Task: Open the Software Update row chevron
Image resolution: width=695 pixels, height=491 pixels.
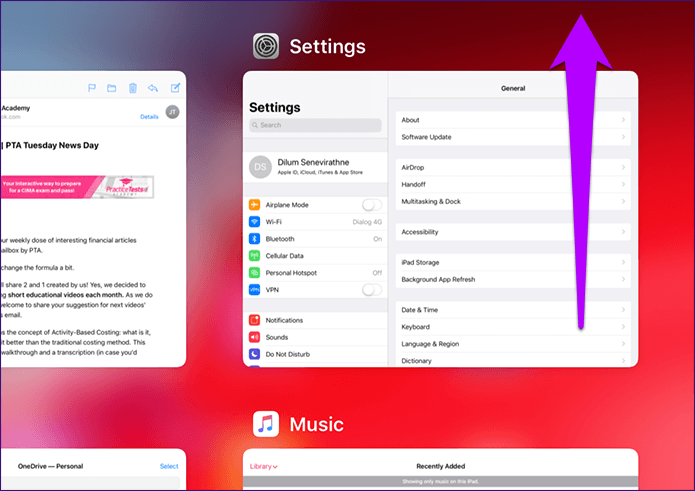Action: 623,137
